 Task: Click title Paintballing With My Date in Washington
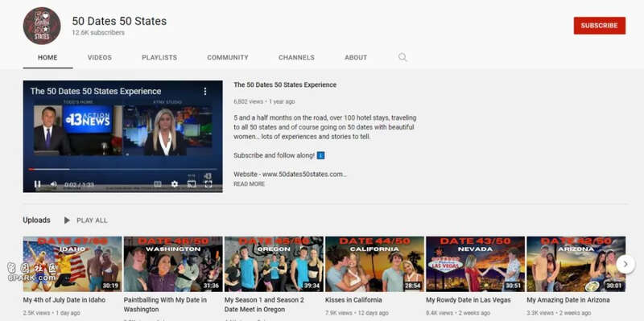(165, 305)
